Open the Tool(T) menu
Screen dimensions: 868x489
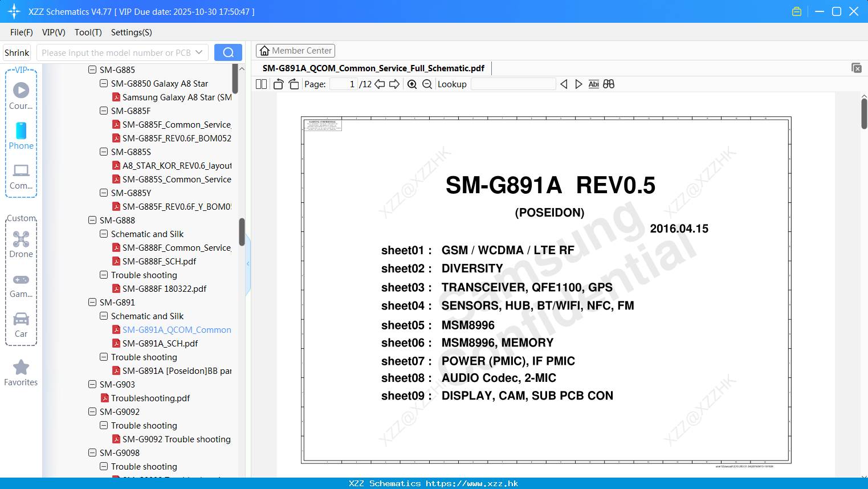88,32
